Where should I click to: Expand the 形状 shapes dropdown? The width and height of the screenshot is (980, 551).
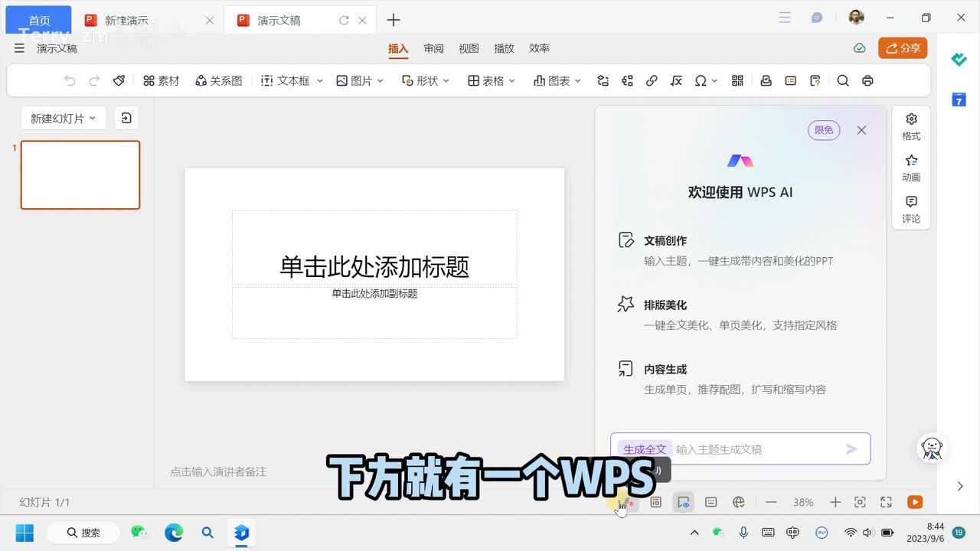click(426, 80)
